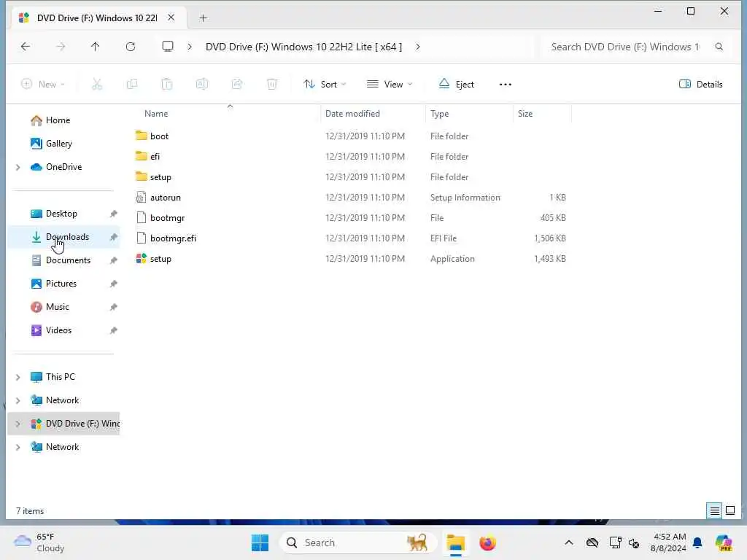Switch to large thumbnails view layout
This screenshot has height=560, width=747.
tap(730, 511)
